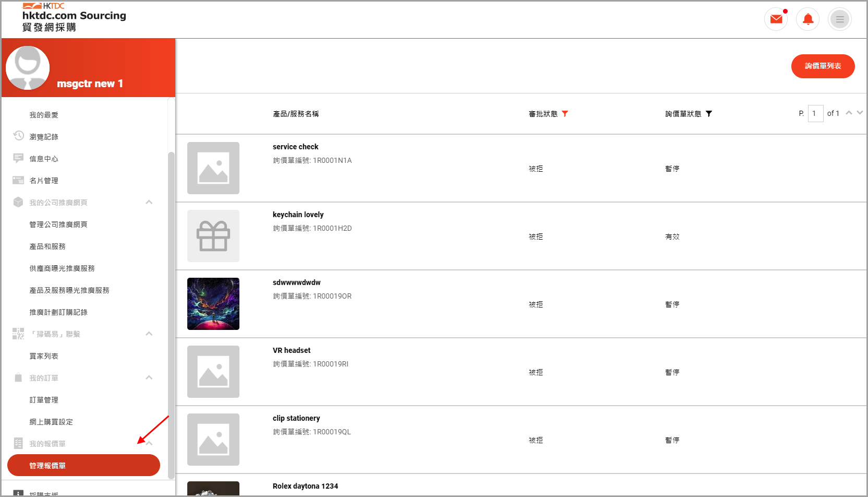
Task: Click the browsing history clock icon
Action: coord(18,136)
